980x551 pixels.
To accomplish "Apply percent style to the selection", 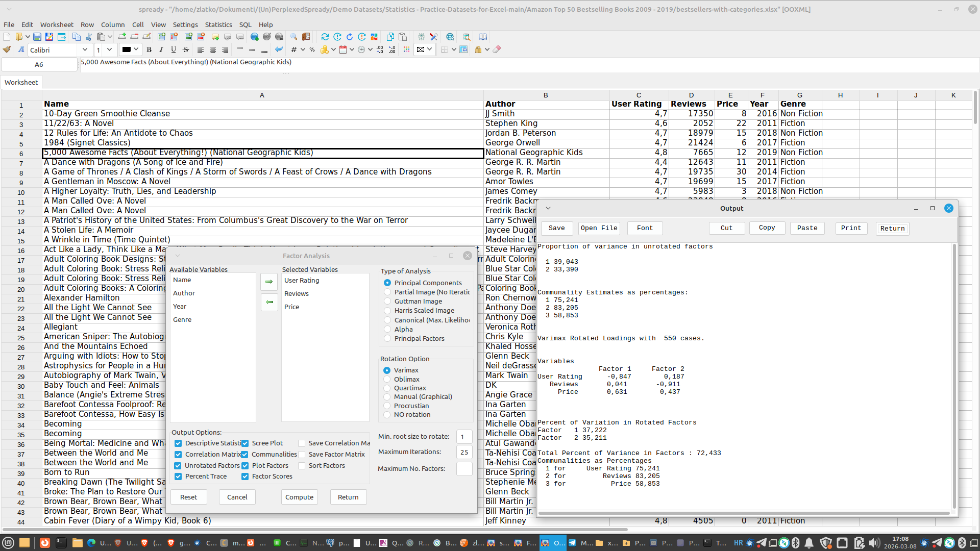I will pos(312,49).
